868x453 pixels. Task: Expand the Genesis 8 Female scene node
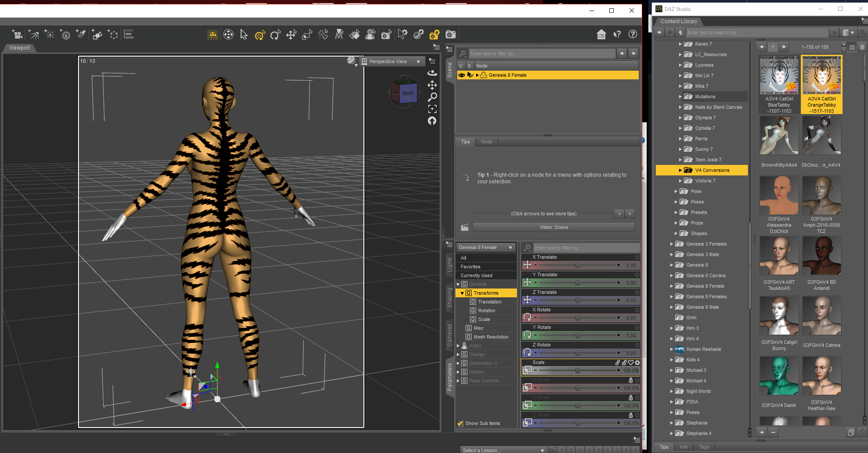[x=477, y=75]
